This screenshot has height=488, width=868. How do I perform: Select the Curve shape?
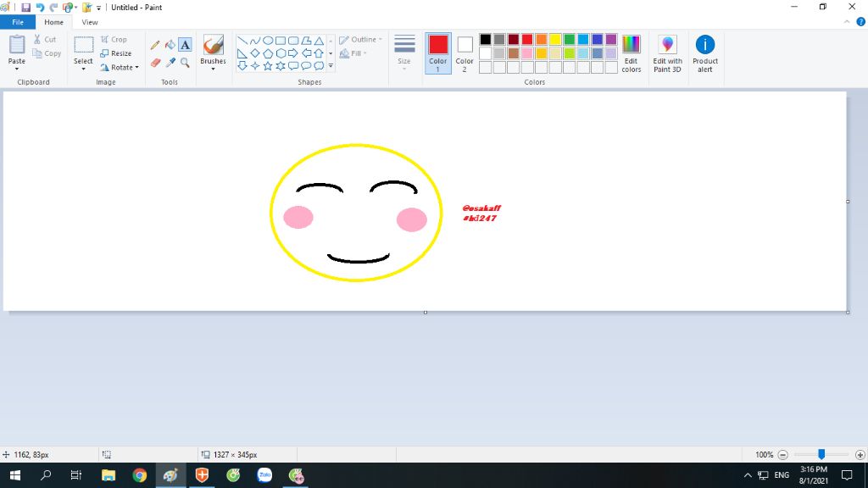(254, 41)
